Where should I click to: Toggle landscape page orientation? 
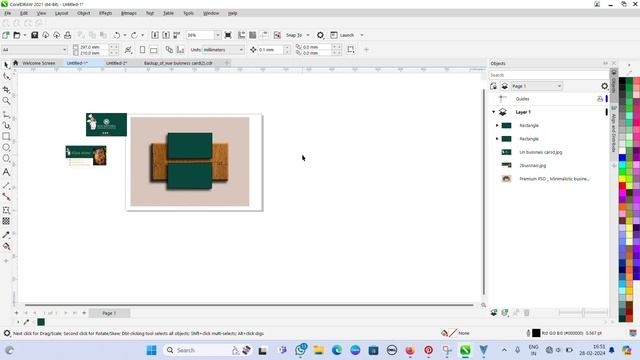(153, 50)
